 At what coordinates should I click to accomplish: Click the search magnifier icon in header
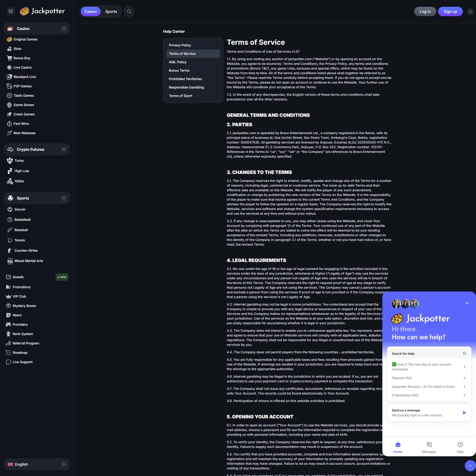click(129, 12)
